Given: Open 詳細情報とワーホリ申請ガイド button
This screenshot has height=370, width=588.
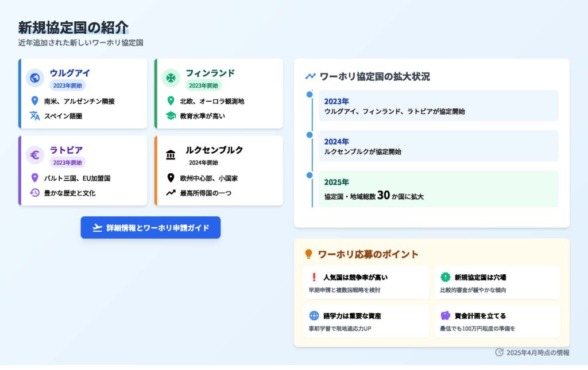Looking at the screenshot, I should pyautogui.click(x=150, y=227).
